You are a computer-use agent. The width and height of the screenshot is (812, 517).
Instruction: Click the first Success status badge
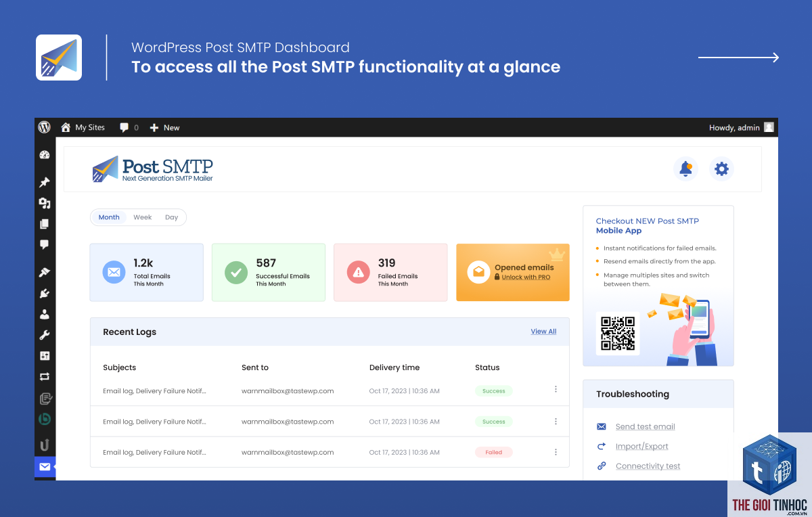[x=493, y=391]
